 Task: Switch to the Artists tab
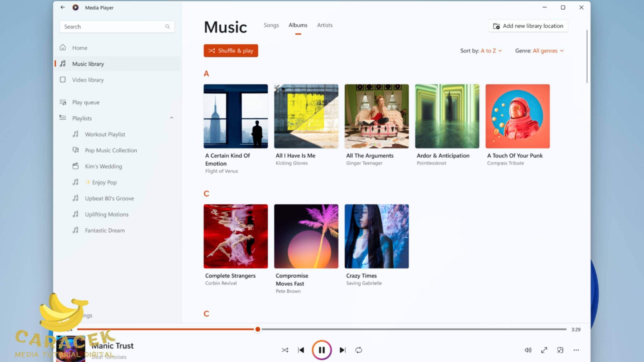tap(325, 25)
